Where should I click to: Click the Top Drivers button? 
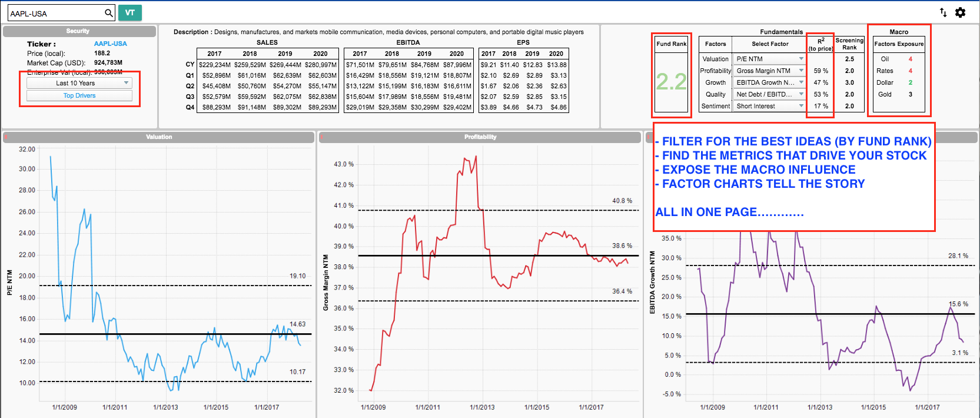pyautogui.click(x=79, y=95)
